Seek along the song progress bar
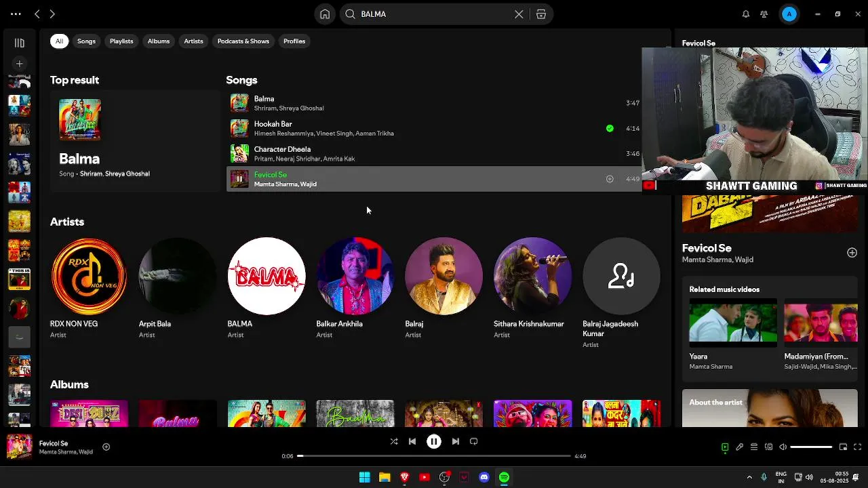868x488 pixels. 434,456
